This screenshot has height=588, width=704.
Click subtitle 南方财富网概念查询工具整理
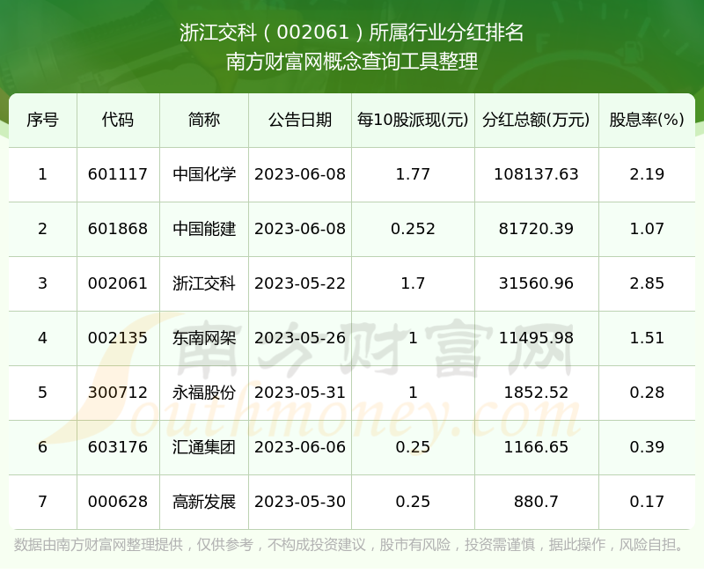[351, 62]
